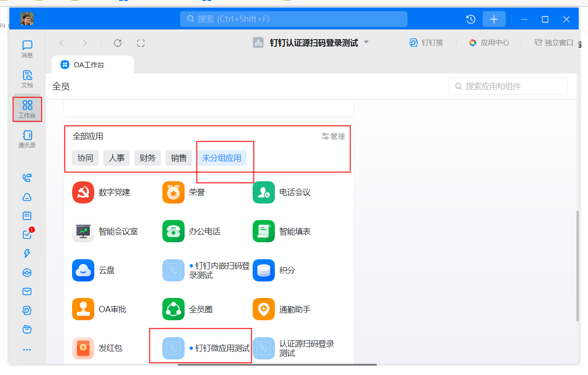
Task: Open 钉钉内嵌扫码登录测试 app
Action: click(x=206, y=270)
